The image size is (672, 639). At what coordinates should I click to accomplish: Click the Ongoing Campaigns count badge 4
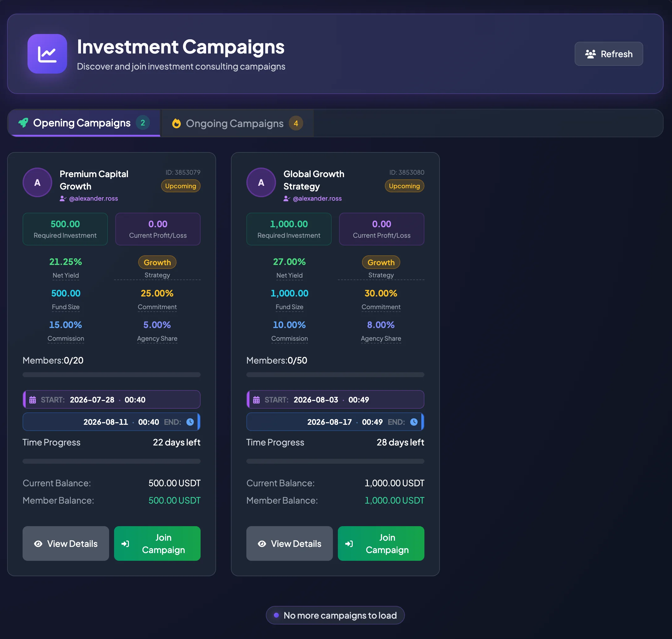pos(296,123)
